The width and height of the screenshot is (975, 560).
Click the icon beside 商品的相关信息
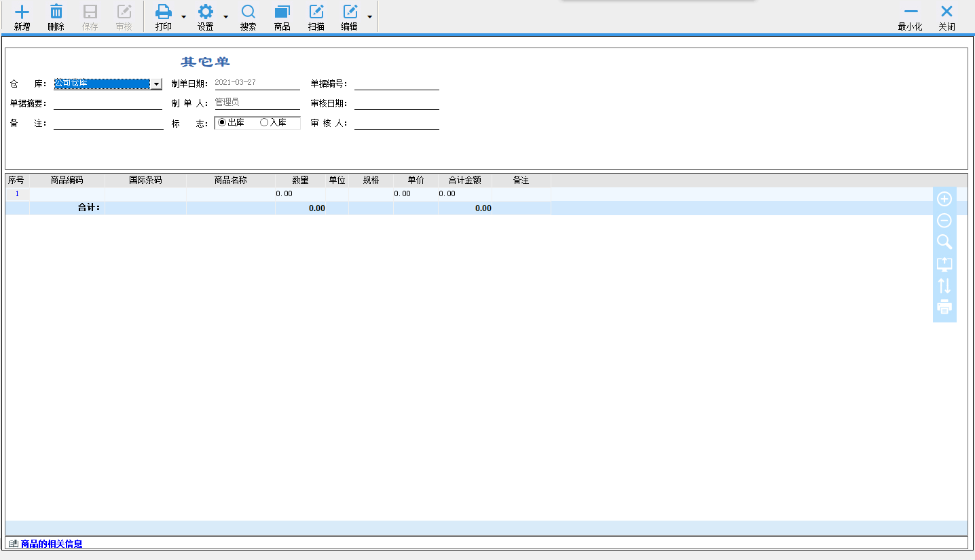[14, 544]
